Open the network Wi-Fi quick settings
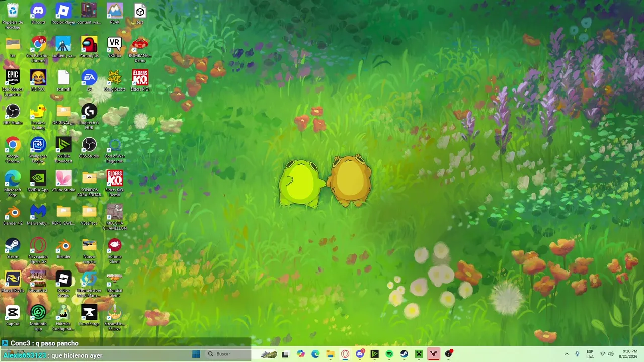This screenshot has height=362, width=644. pos(603,354)
